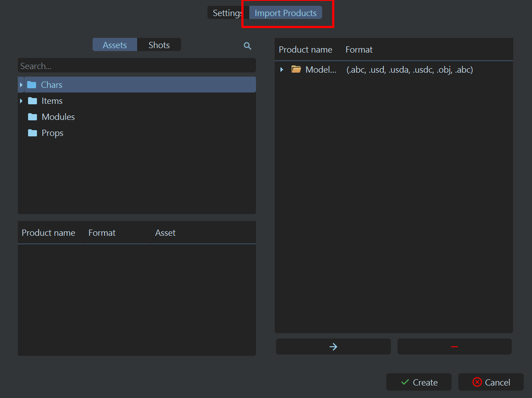Click the Modules folder icon

(32, 117)
